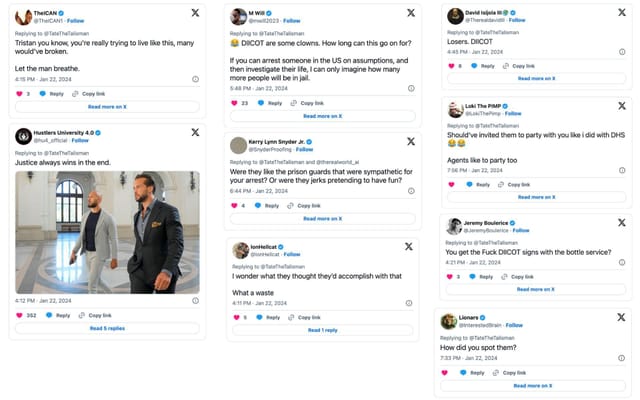This screenshot has width=640, height=400.
Task: Click the X logo on the Lionars tweet
Action: click(x=622, y=320)
